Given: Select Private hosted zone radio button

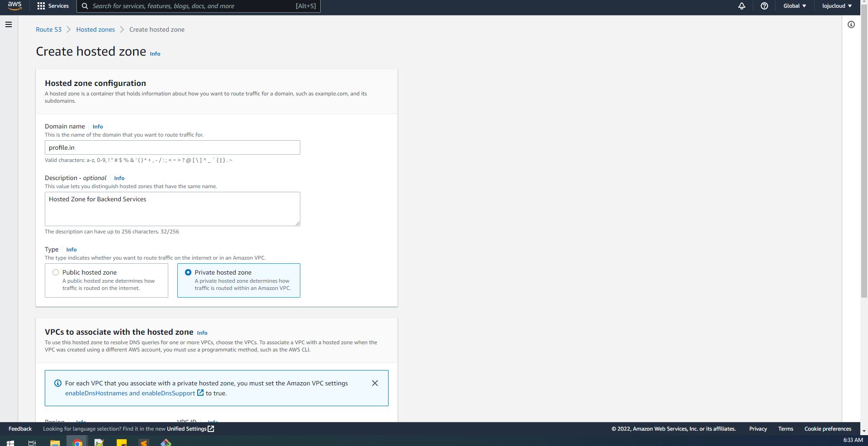Looking at the screenshot, I should (x=188, y=272).
